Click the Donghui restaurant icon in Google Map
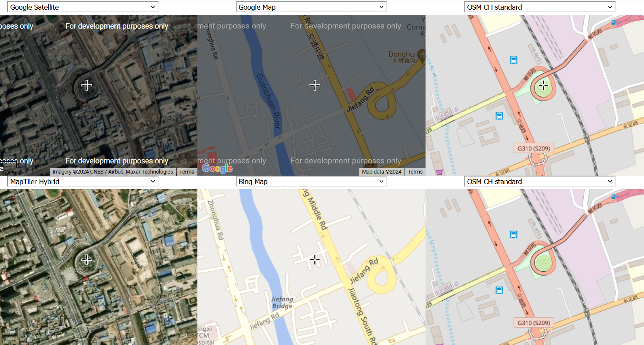Image resolution: width=644 pixels, height=345 pixels. tap(421, 55)
